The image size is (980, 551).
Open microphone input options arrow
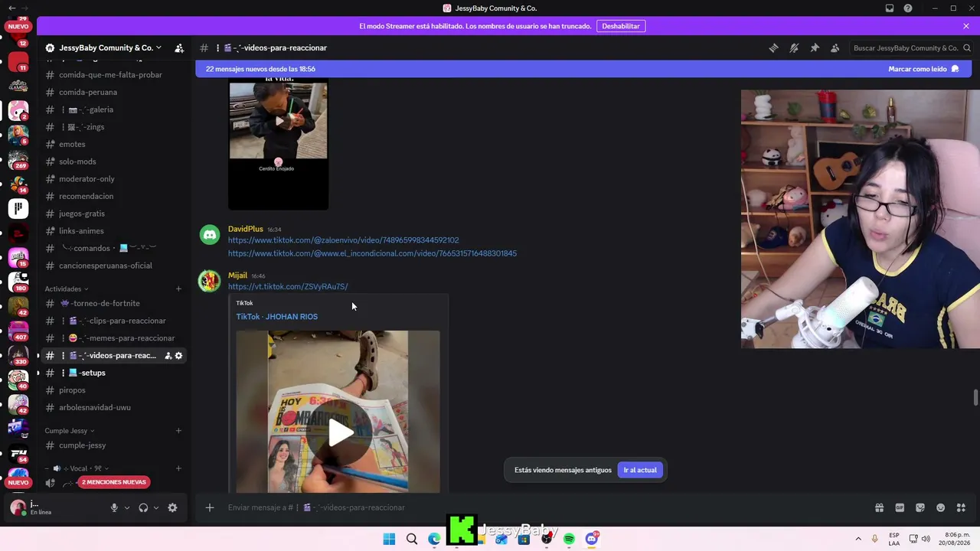(127, 507)
